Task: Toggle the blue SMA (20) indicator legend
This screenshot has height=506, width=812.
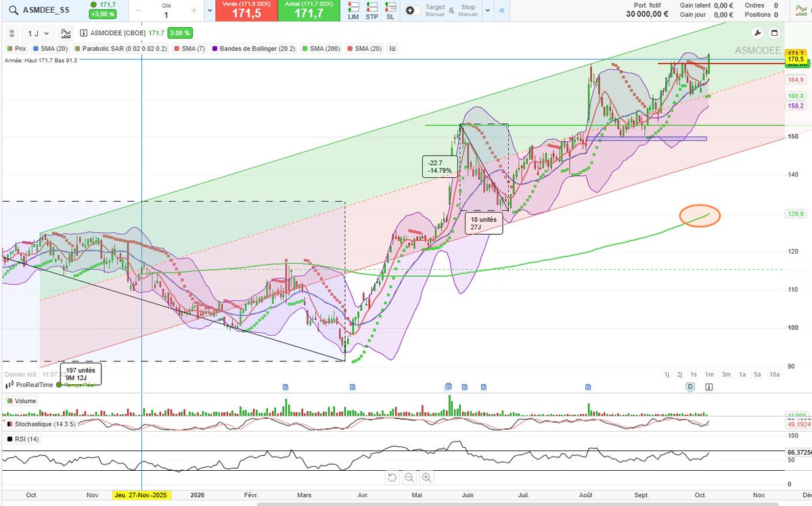Action: pos(50,48)
